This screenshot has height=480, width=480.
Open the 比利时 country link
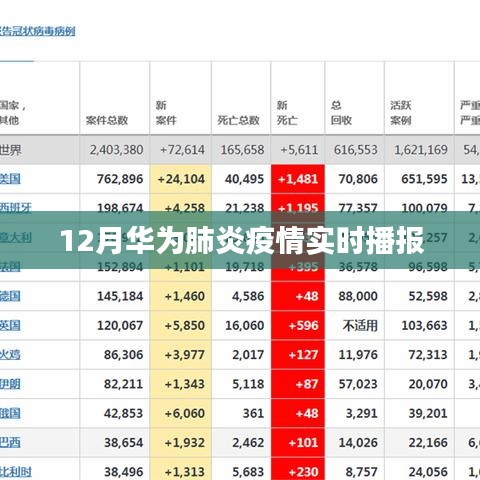[x=16, y=472]
